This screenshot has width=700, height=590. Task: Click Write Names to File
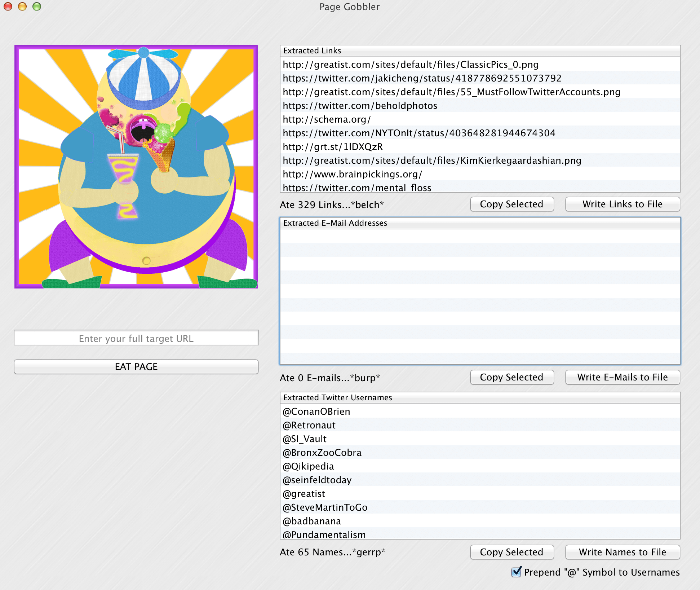(x=622, y=552)
